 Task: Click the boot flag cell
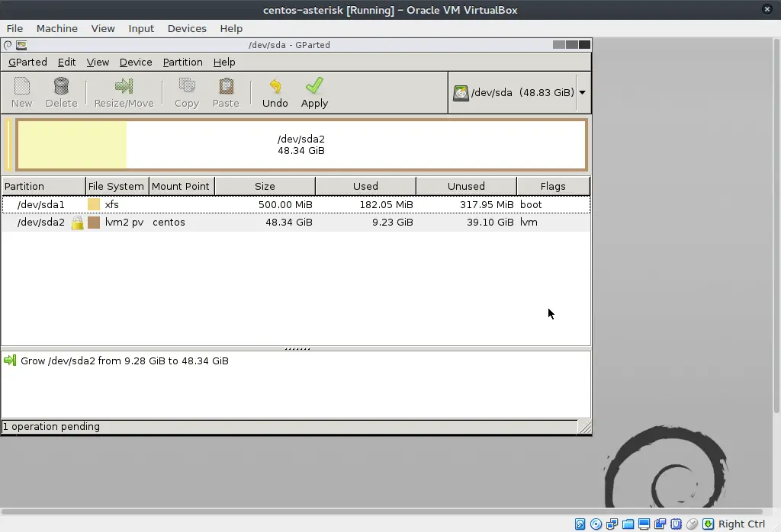531,204
